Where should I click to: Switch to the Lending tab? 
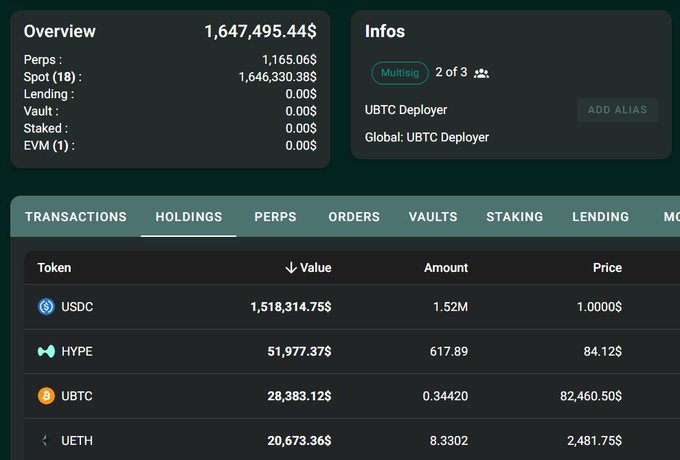600,216
